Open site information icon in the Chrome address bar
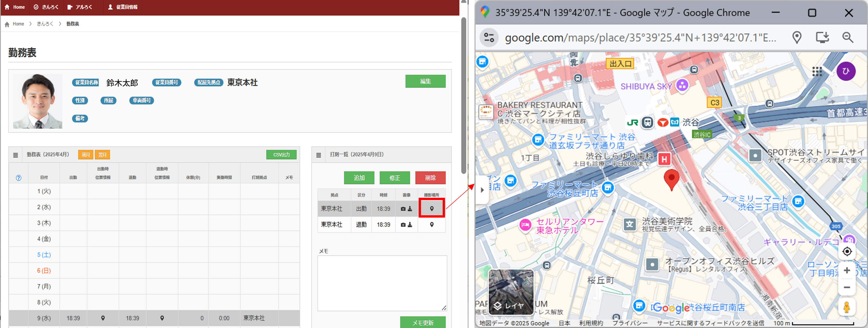 point(489,38)
